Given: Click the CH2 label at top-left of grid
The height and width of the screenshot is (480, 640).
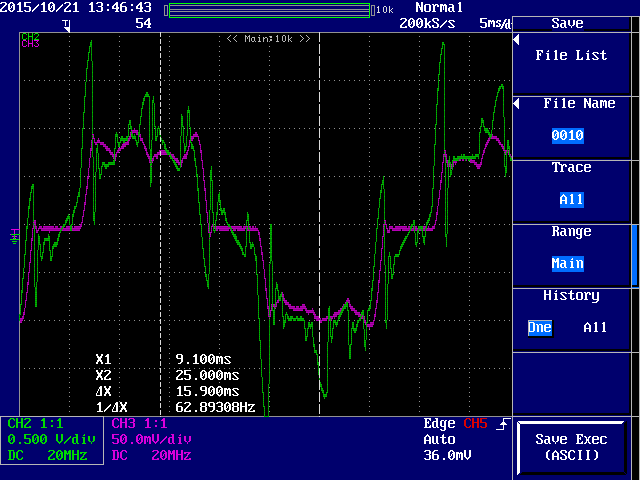Looking at the screenshot, I should tap(30, 36).
